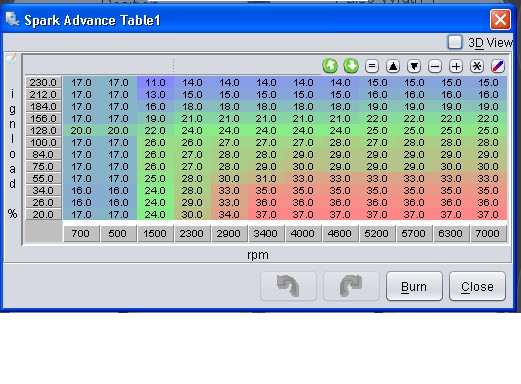Select the 27.0 cell at 100.0 load, 5200 rpm
The image size is (521, 384).
pos(377,142)
